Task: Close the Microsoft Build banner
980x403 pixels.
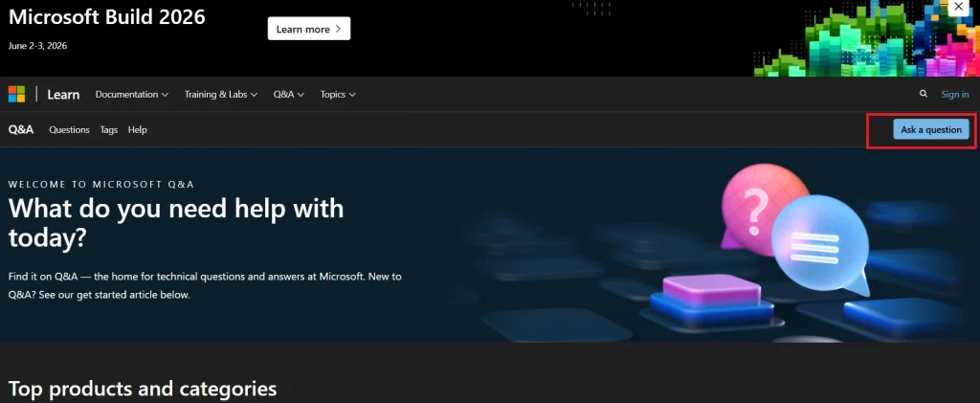Action: (959, 7)
